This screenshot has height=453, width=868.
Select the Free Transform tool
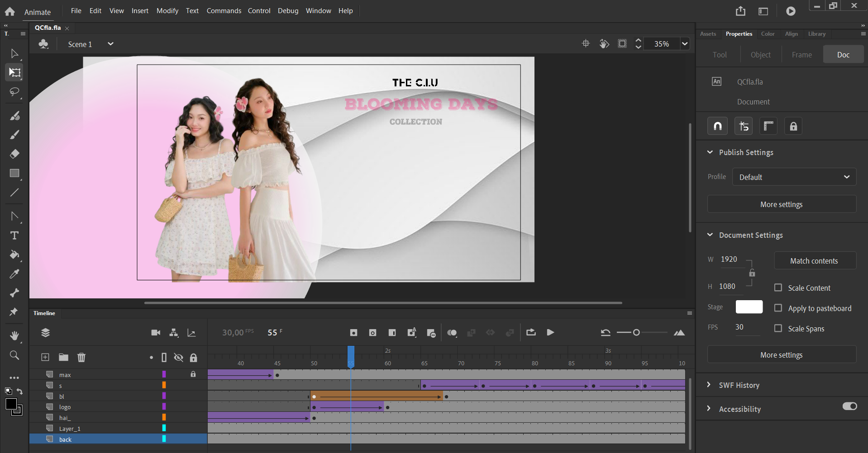(x=14, y=72)
